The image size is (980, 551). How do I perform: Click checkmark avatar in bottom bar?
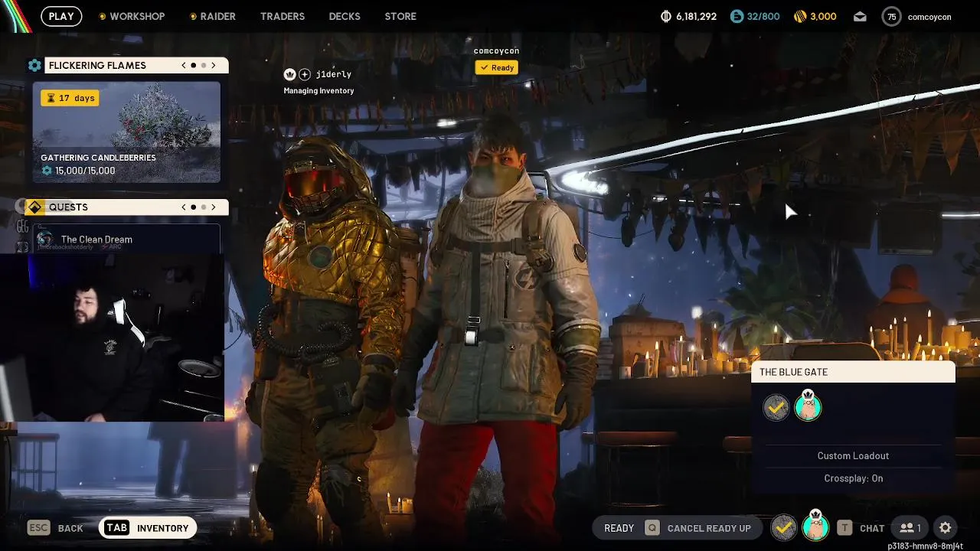click(x=784, y=527)
